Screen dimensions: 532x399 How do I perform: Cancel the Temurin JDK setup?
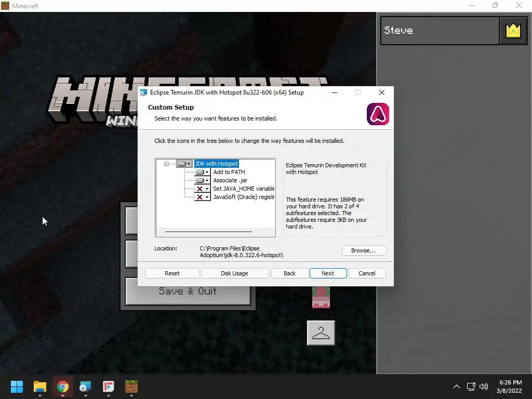tap(367, 273)
